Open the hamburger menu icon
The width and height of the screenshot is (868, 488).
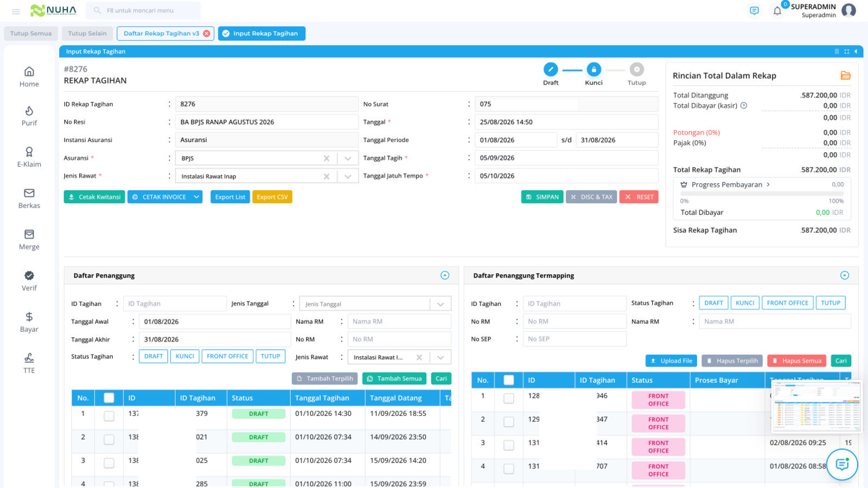(x=16, y=11)
